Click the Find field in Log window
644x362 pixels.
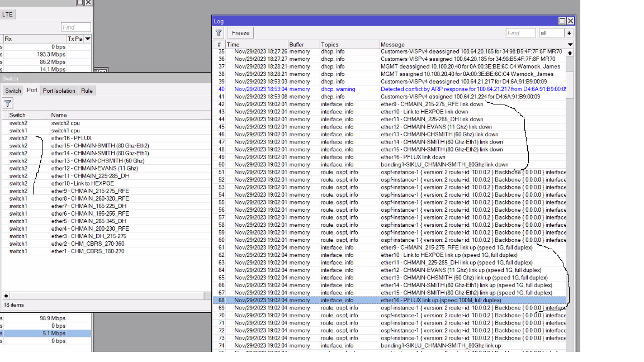click(520, 33)
